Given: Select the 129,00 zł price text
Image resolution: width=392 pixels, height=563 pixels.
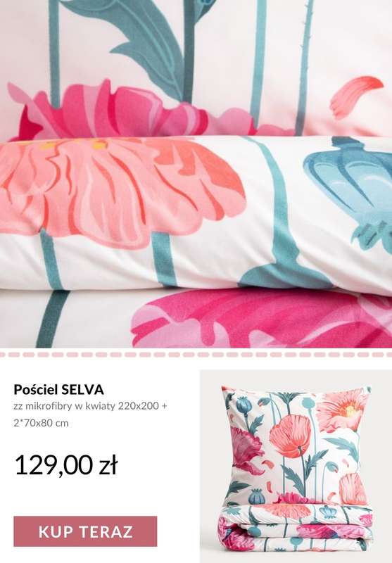Looking at the screenshot, I should pos(66,465).
